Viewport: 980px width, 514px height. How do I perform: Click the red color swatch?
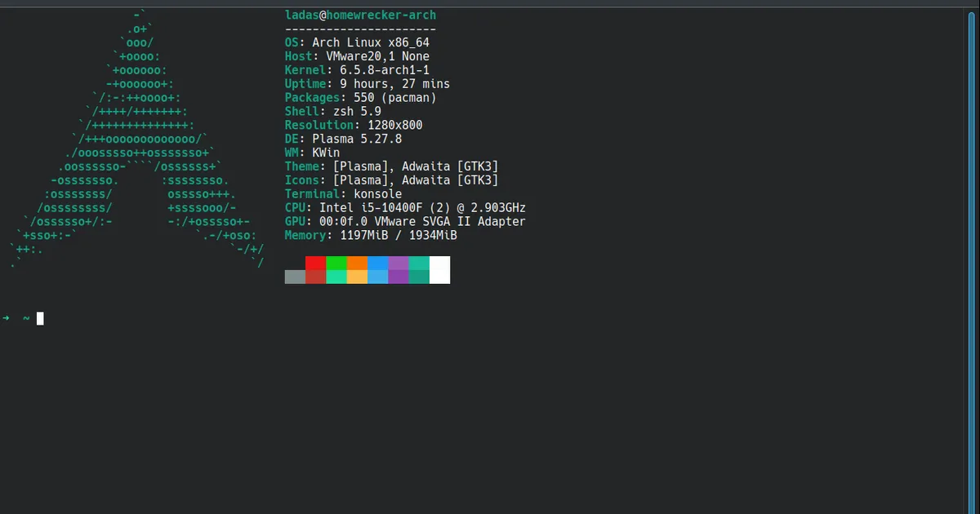[315, 269]
